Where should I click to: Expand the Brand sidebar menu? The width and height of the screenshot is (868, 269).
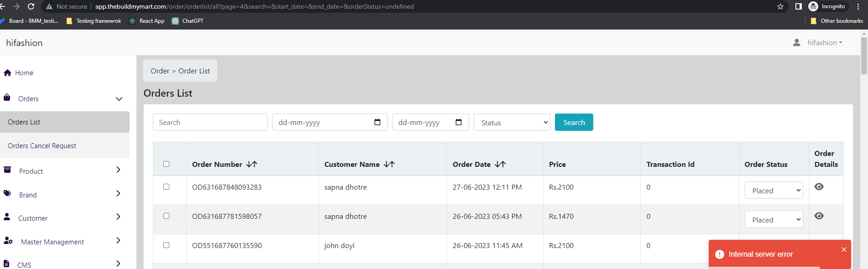118,193
